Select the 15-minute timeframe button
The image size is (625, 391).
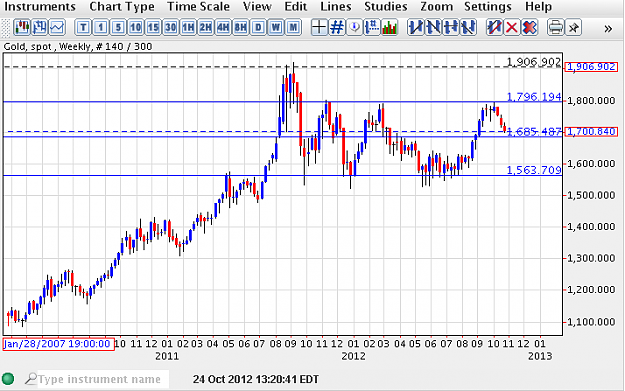tap(153, 28)
